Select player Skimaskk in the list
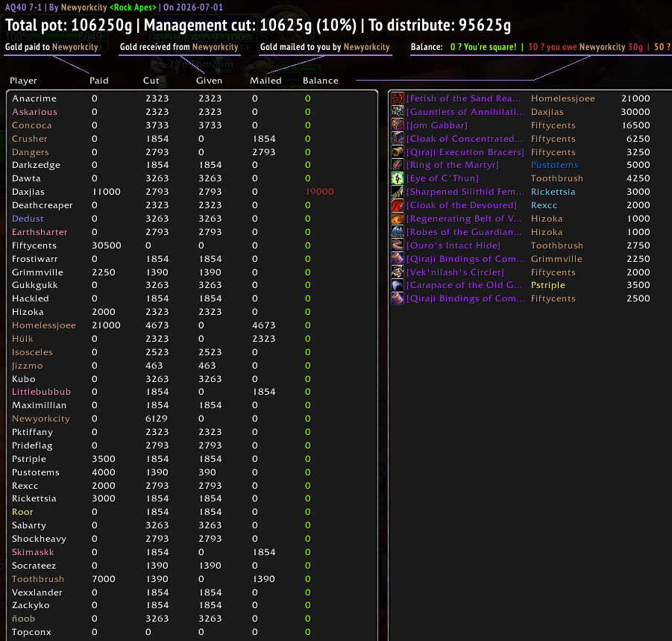 tap(33, 552)
